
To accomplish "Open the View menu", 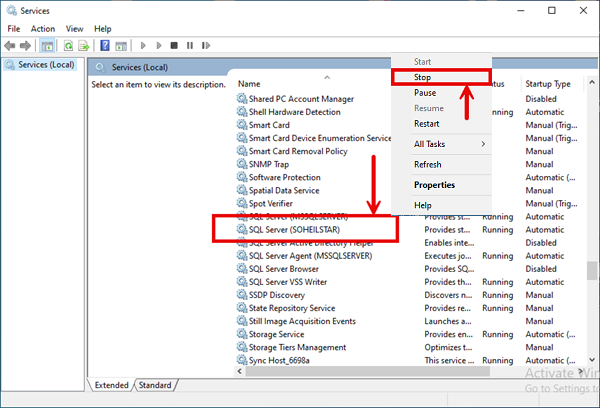I will (74, 29).
